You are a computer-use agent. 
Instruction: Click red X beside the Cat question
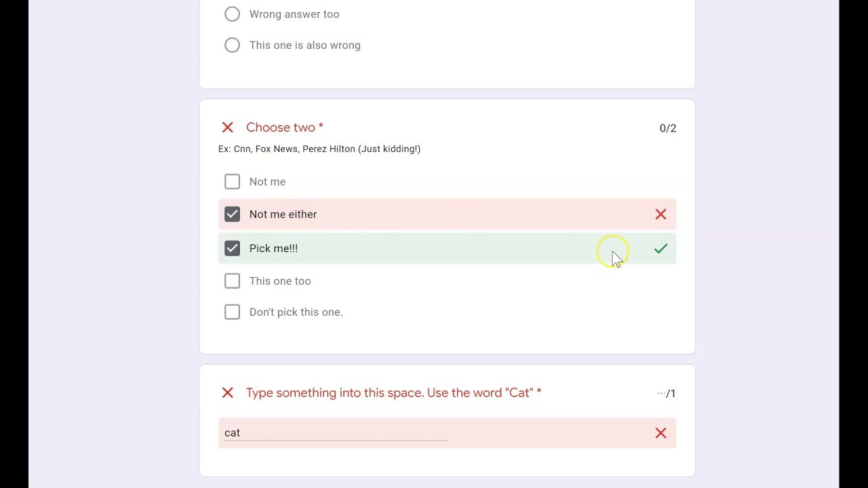pyautogui.click(x=227, y=393)
